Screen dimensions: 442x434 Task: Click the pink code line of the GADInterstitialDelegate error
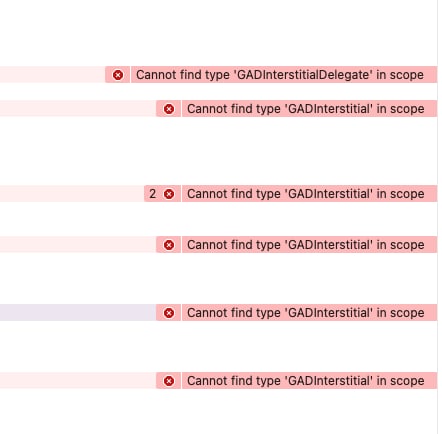(52, 75)
